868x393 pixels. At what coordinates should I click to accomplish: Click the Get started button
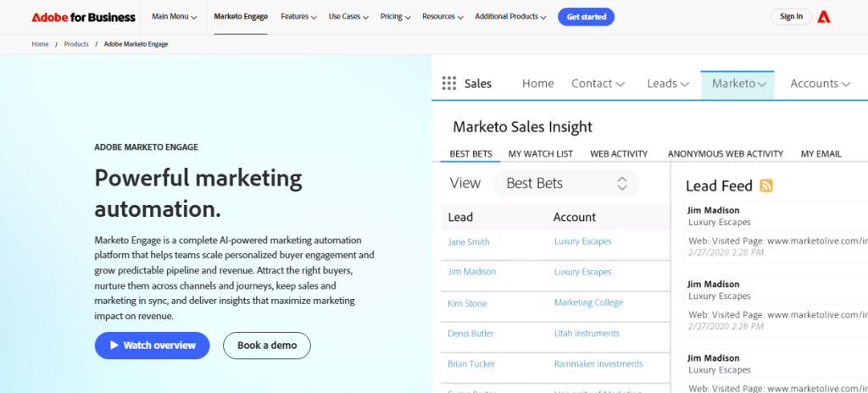(587, 17)
